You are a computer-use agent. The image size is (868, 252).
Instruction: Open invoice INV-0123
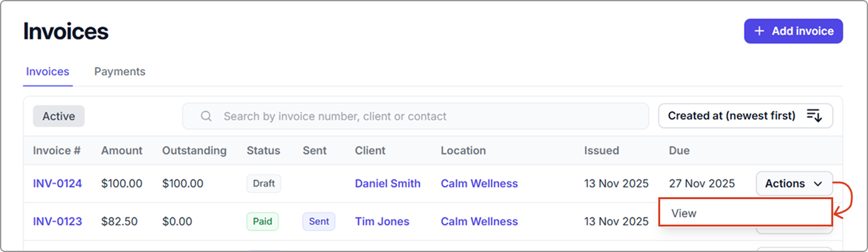pos(57,222)
